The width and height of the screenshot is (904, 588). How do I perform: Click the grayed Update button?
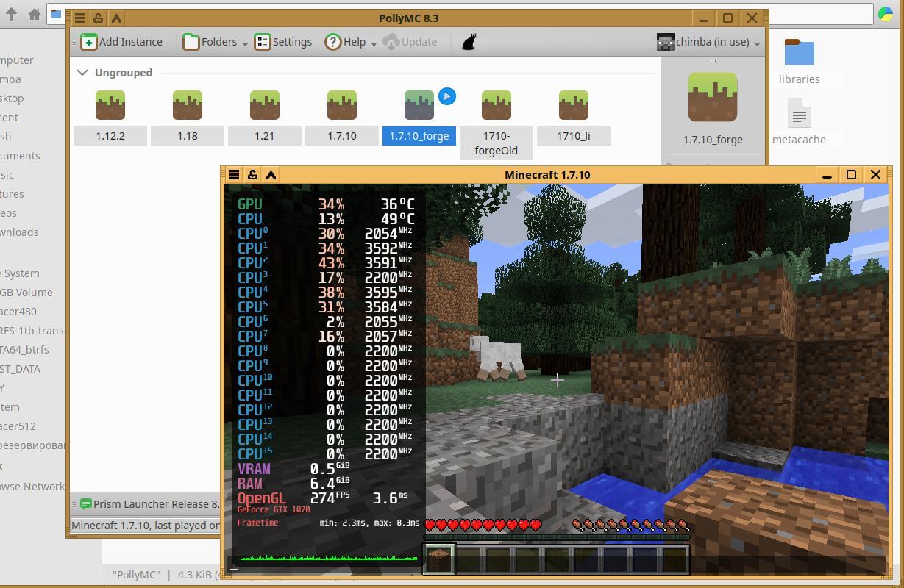click(410, 42)
